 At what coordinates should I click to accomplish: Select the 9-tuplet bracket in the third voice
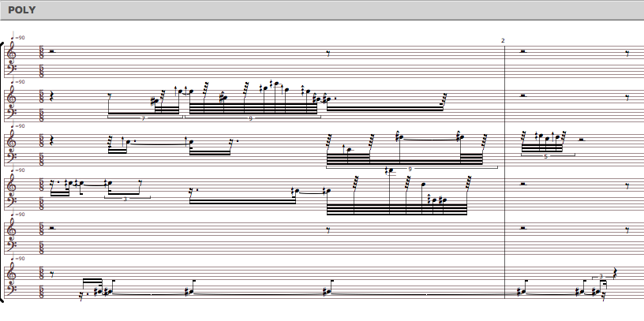point(410,168)
